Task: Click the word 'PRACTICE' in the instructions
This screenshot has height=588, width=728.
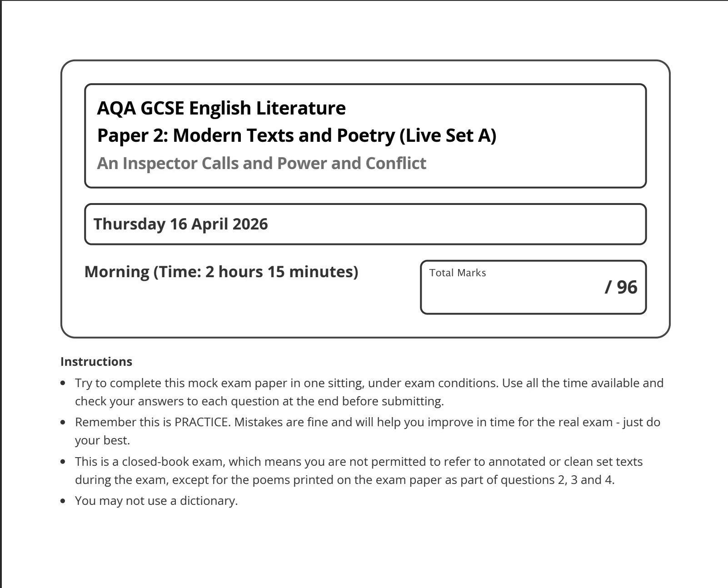Action: tap(201, 422)
